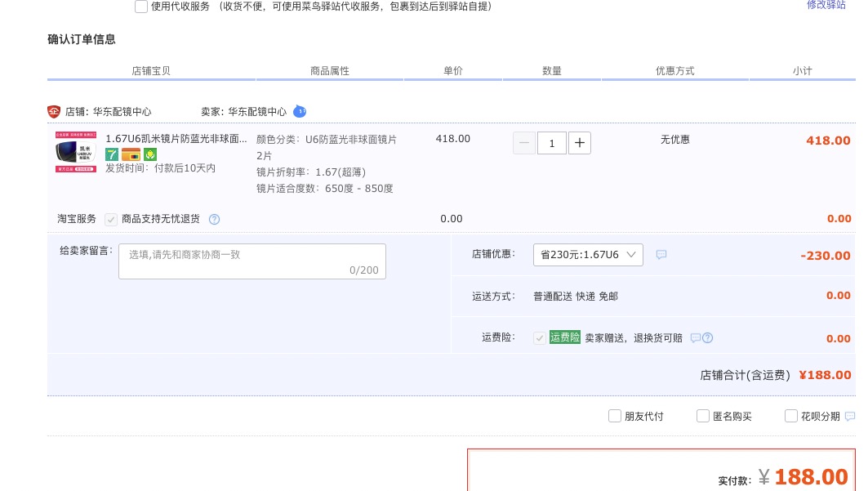Image resolution: width=868 pixels, height=491 pixels.
Task: Click the enterprise shop badge icon
Action: [x=54, y=112]
